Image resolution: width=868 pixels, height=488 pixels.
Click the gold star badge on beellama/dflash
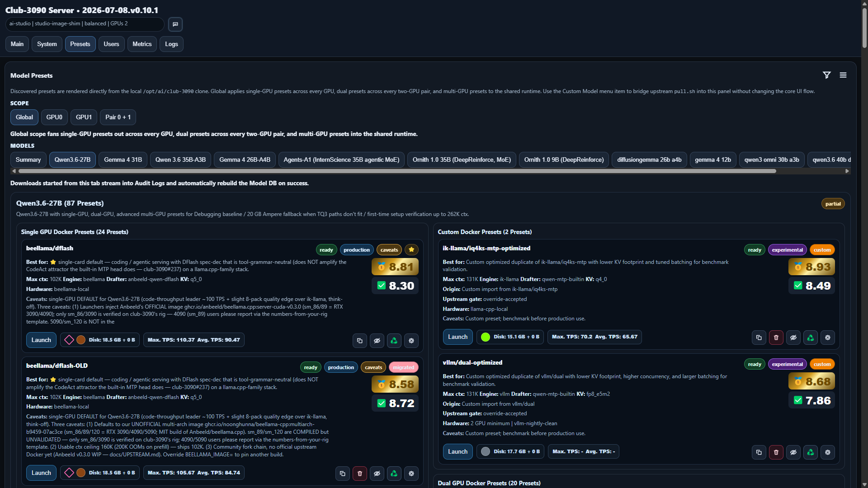(x=411, y=250)
